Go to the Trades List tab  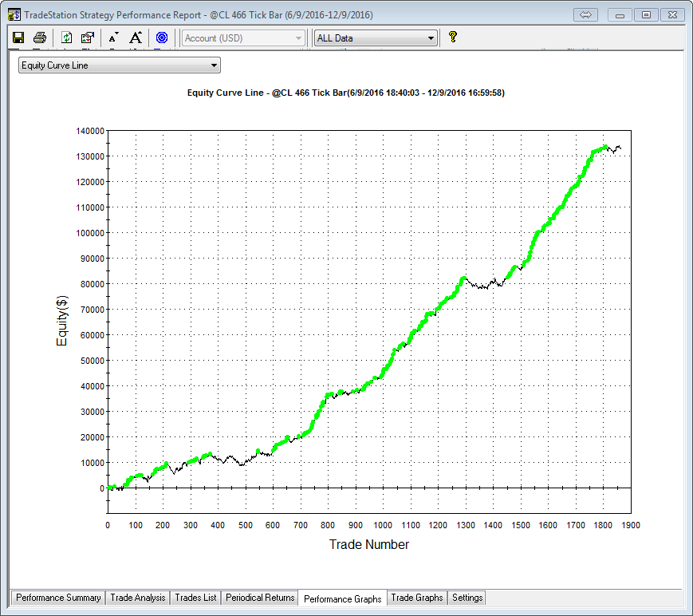195,598
